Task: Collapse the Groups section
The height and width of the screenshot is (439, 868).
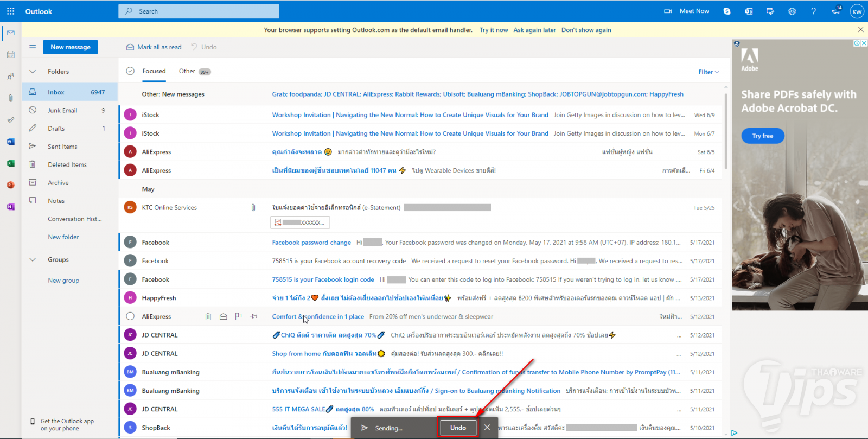Action: (33, 260)
